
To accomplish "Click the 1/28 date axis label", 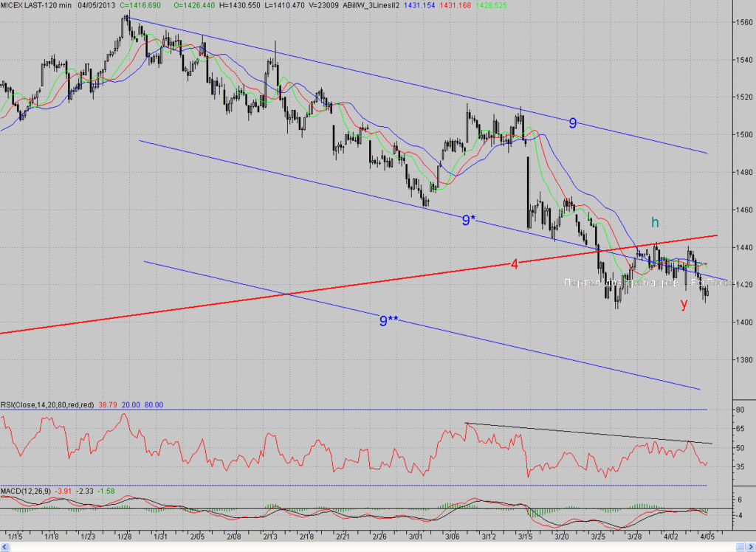I will click(124, 536).
